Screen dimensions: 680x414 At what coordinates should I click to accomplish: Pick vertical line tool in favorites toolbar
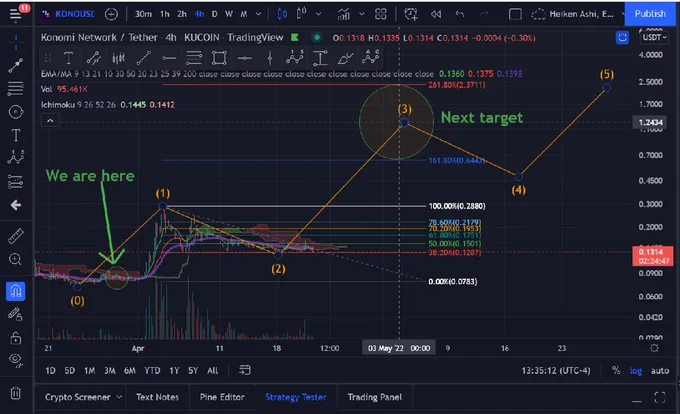pyautogui.click(x=270, y=58)
